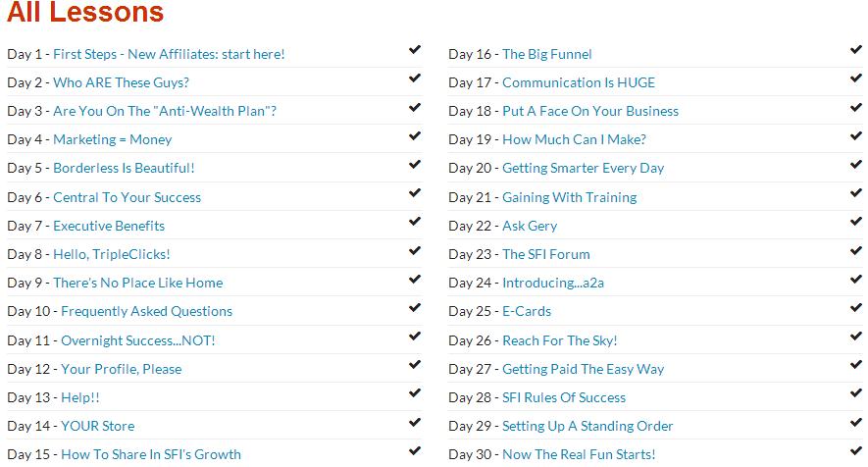Go to The SFI Forum lesson

tap(546, 254)
